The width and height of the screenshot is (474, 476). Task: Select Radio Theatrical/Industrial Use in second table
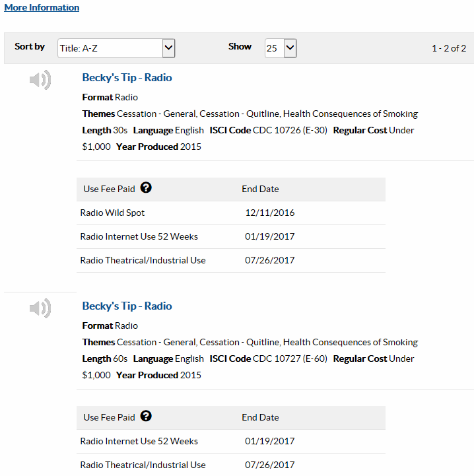(x=143, y=465)
